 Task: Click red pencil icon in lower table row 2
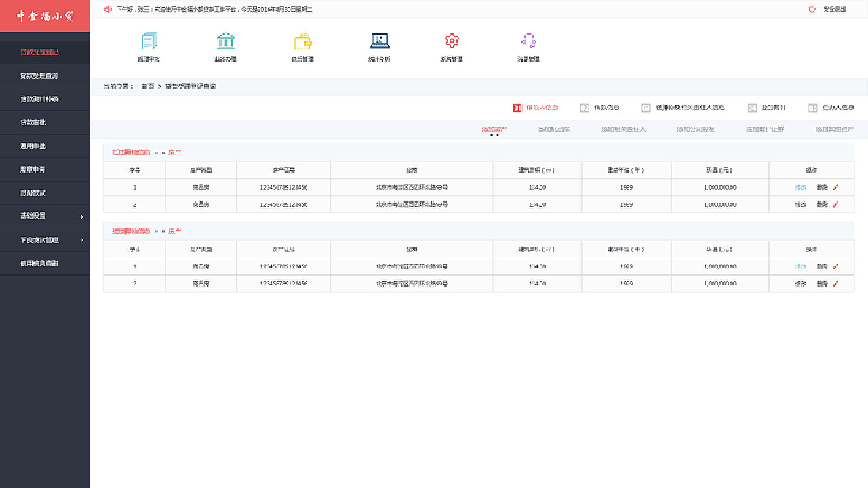click(835, 284)
